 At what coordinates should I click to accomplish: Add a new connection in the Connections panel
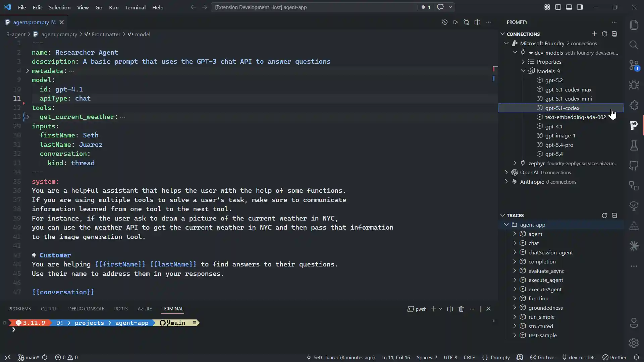point(594,34)
